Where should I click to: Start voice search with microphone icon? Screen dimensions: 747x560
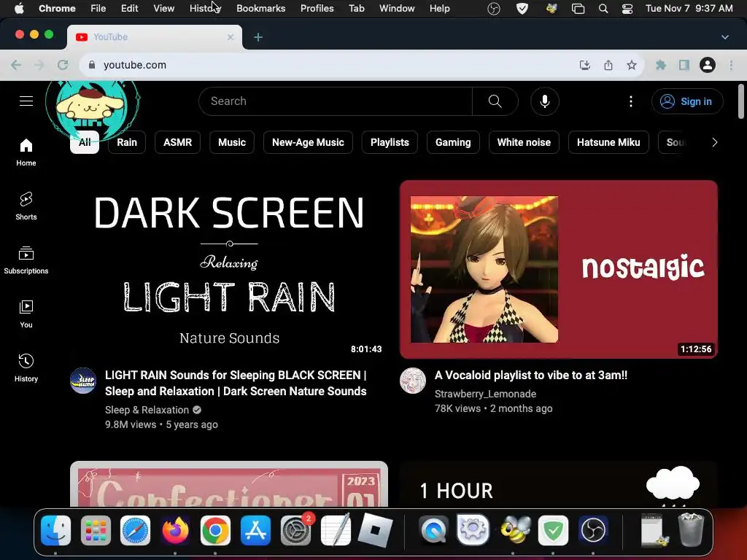point(544,101)
